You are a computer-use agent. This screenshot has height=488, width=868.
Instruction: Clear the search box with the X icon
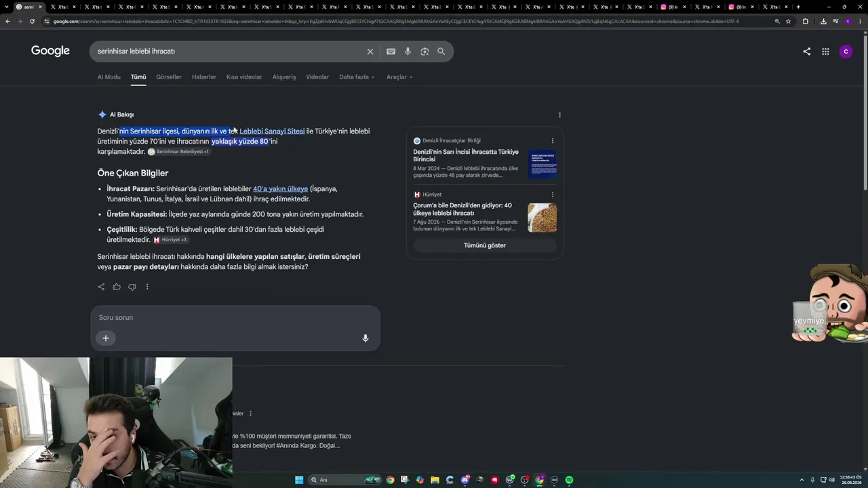pos(370,52)
